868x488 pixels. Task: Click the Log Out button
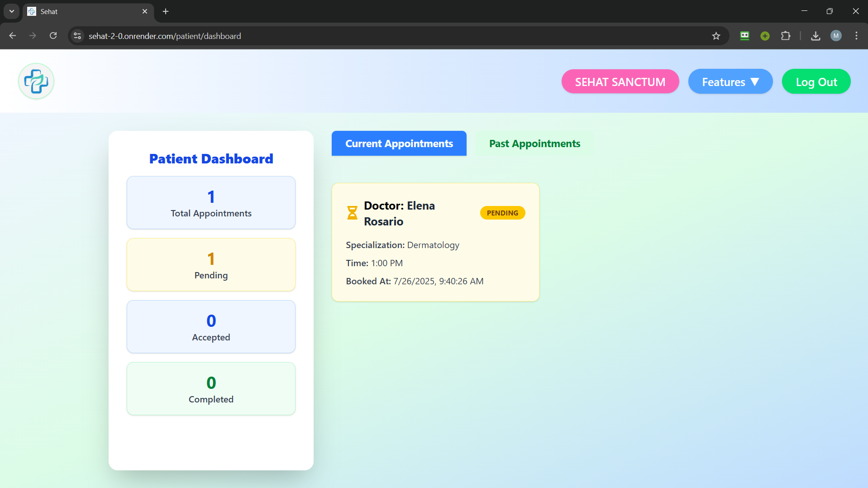tap(816, 82)
